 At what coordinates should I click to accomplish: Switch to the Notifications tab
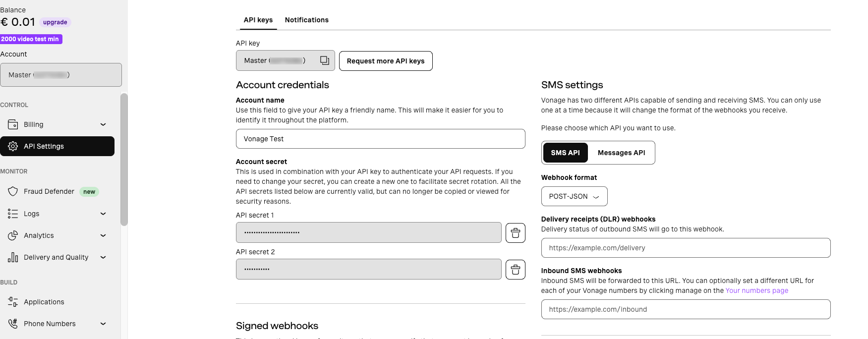(x=306, y=20)
